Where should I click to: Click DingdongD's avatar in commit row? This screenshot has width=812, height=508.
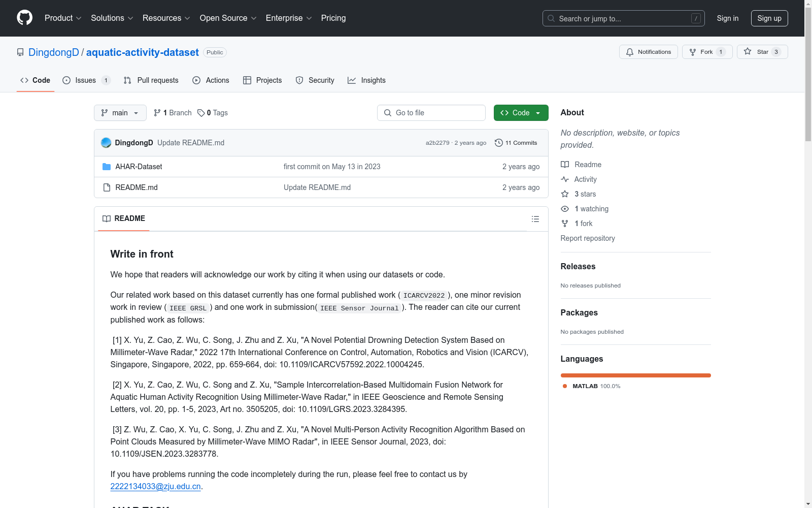(106, 143)
